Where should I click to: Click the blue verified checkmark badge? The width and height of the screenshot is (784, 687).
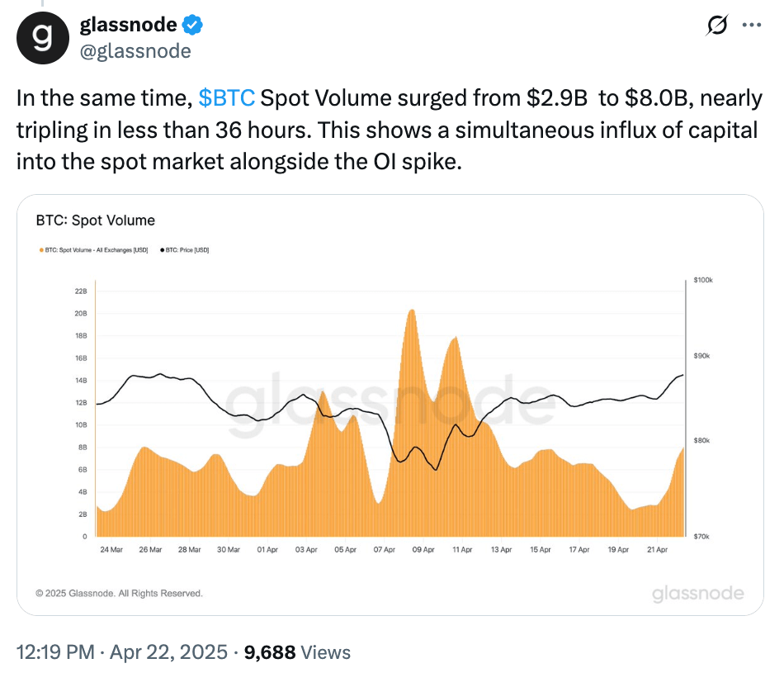point(193,26)
